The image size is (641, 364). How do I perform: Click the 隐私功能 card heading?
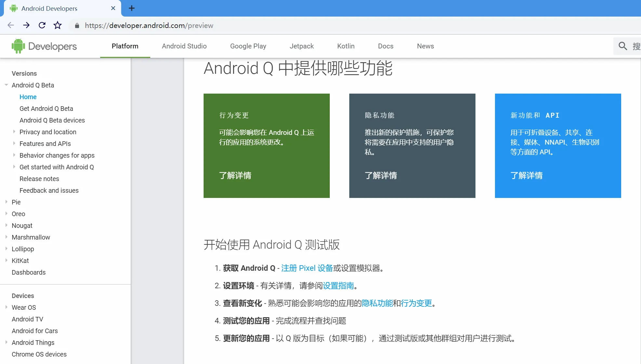[x=380, y=115]
